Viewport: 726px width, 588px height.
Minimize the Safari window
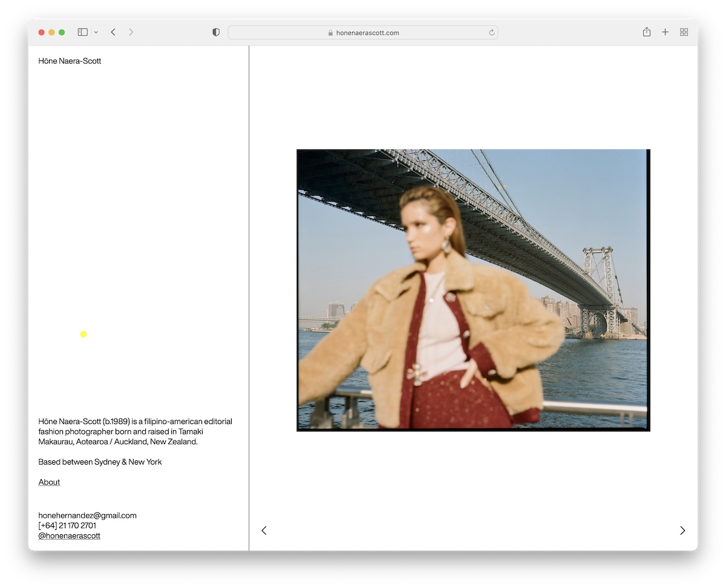[x=51, y=33]
